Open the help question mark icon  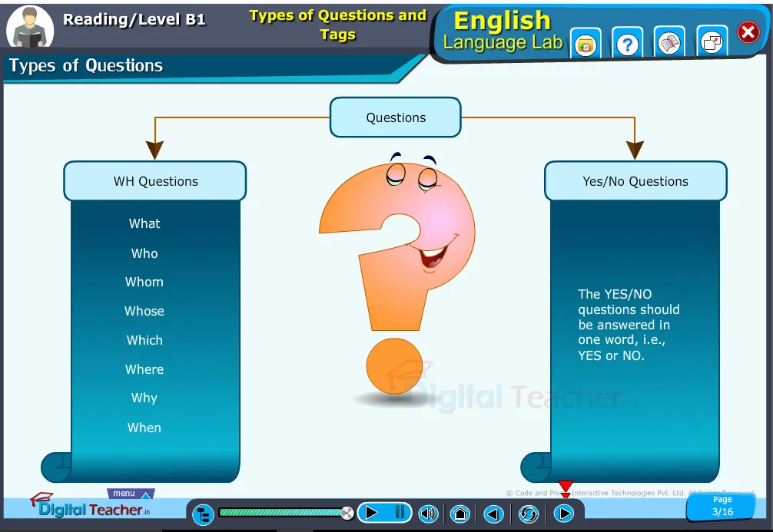[627, 45]
